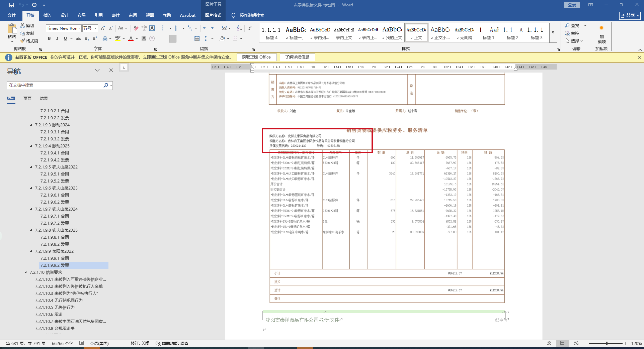Click the Format Painter button
This screenshot has height=349, width=644.
pos(29,41)
